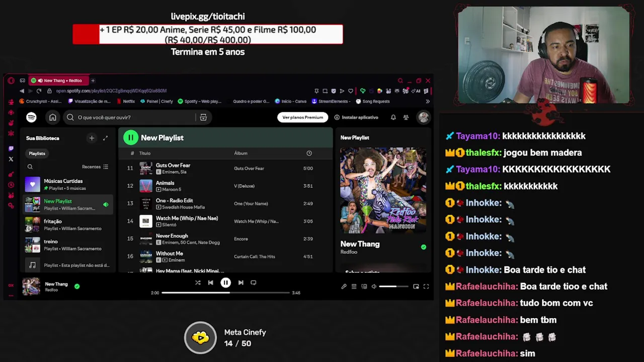Open a new browser tab plus
Viewport: 644px width, 362px height.
coord(93,80)
